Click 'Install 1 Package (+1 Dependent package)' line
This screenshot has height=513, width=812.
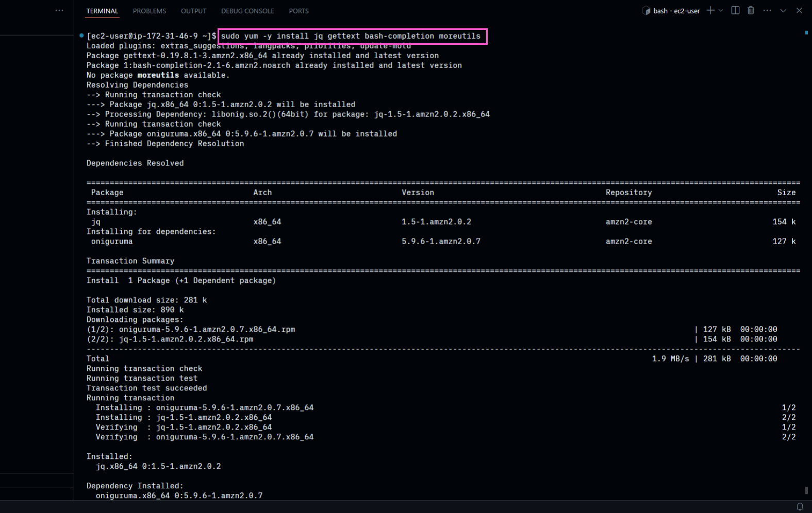(181, 281)
